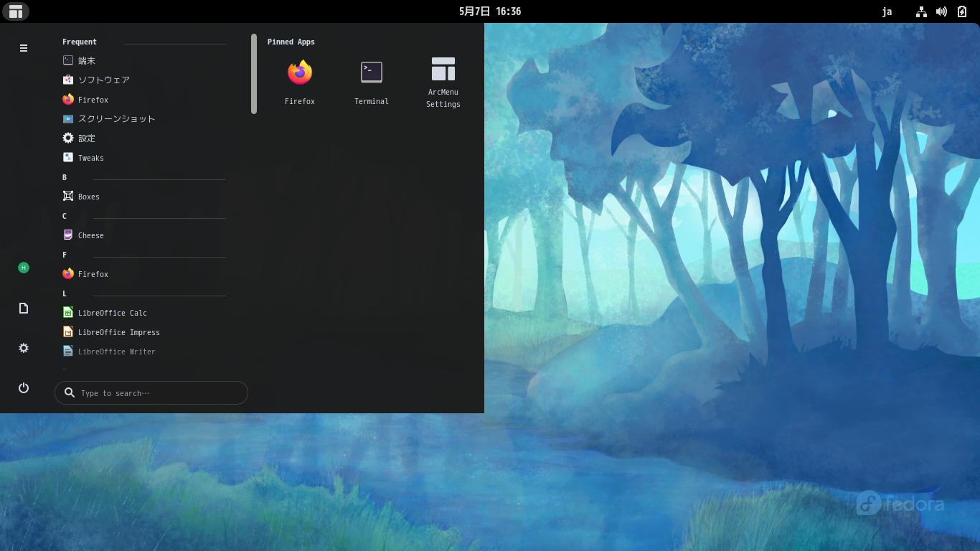Open スクリーンショット in the Frequent list
The width and height of the screenshot is (980, 551).
pos(144,119)
